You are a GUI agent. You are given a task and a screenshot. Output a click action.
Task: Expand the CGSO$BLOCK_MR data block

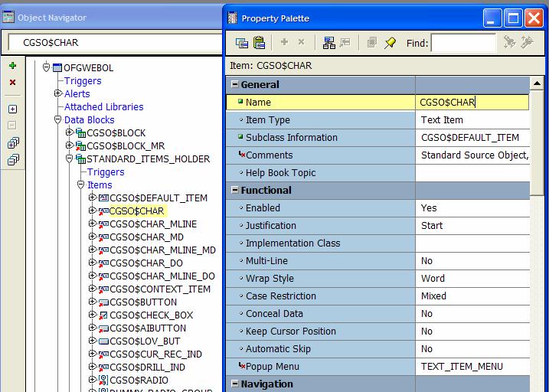69,145
